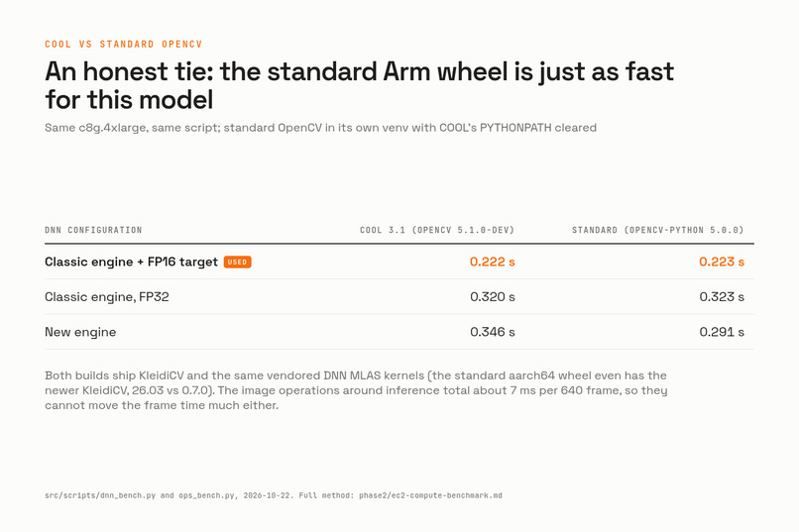This screenshot has height=532, width=799.
Task: Select the subtitle about same c8g.4xlarge
Action: (x=320, y=127)
